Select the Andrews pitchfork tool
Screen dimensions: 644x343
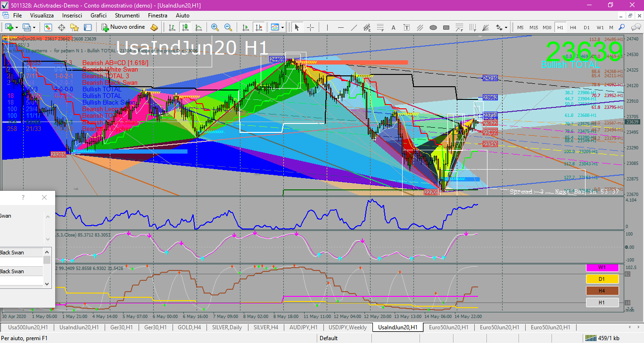click(420, 27)
